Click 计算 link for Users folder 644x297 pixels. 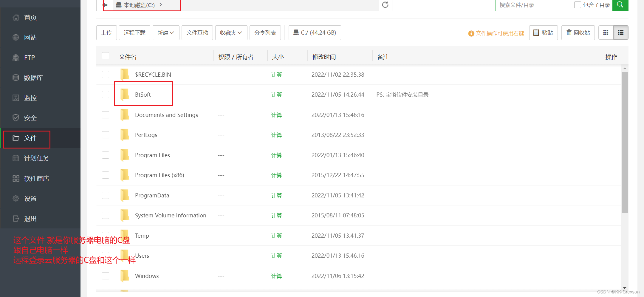(x=276, y=256)
